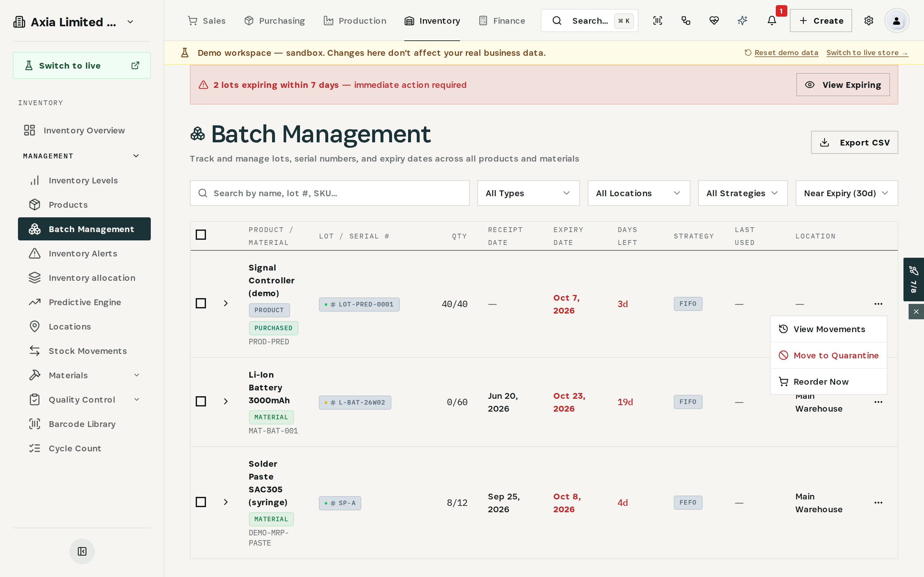Focus the search by name, lot, SKU field
This screenshot has width=924, height=577.
[329, 193]
